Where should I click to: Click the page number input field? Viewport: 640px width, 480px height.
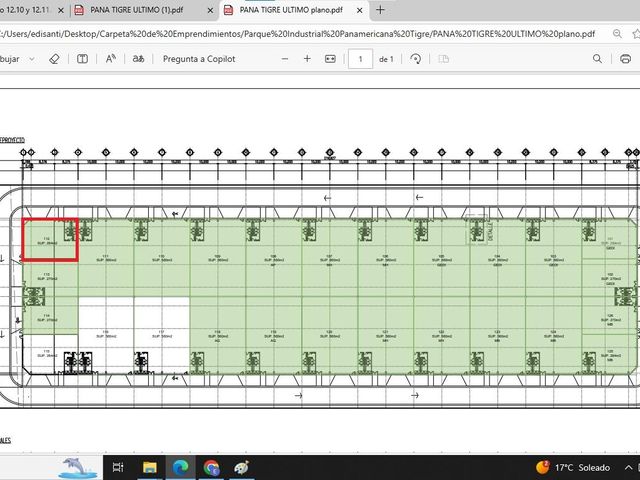[360, 59]
